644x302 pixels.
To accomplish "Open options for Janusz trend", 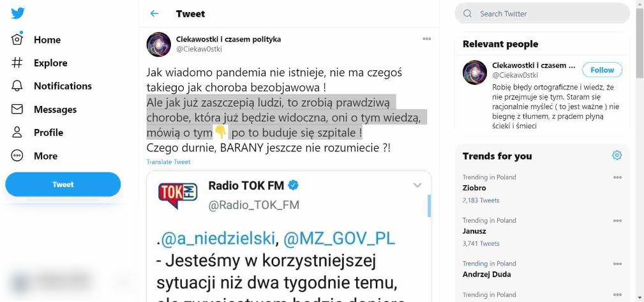I will [x=617, y=221].
